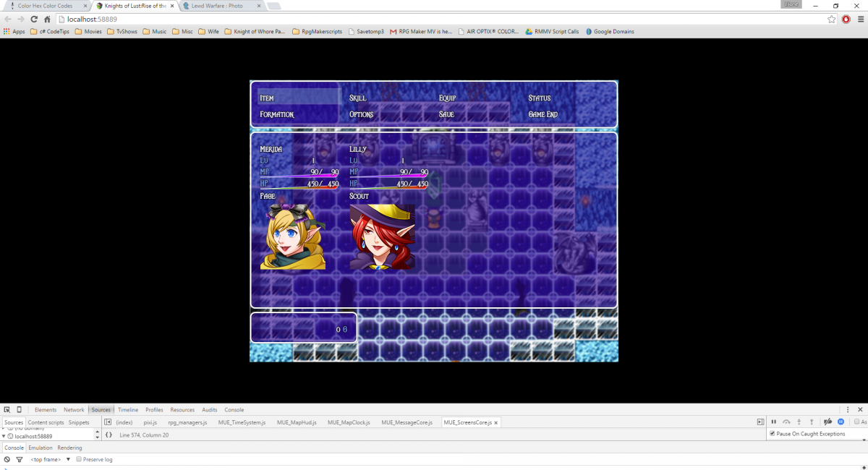Open the (index) file tab
868x470 pixels.
tap(124, 422)
